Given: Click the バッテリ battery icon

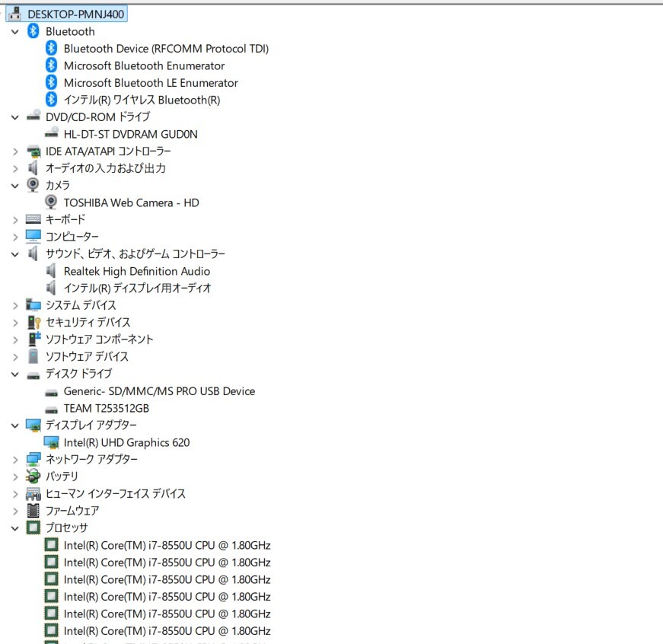Looking at the screenshot, I should 33,476.
